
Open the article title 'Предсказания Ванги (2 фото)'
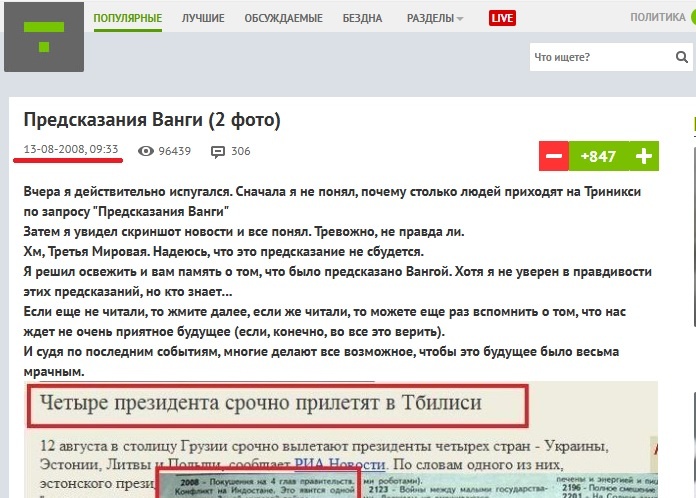point(152,120)
